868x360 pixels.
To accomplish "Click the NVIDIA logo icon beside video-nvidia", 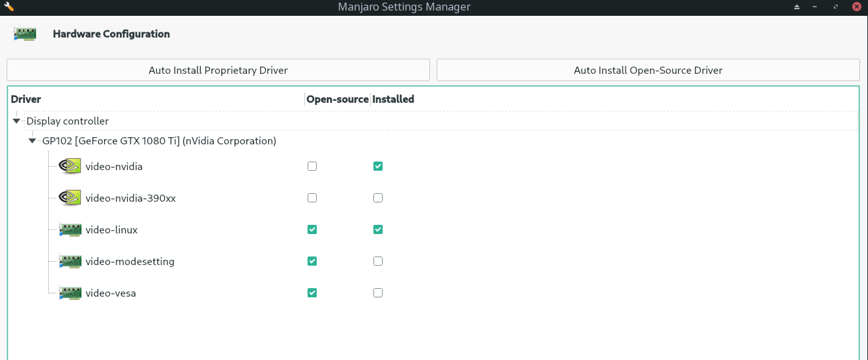I will (70, 166).
